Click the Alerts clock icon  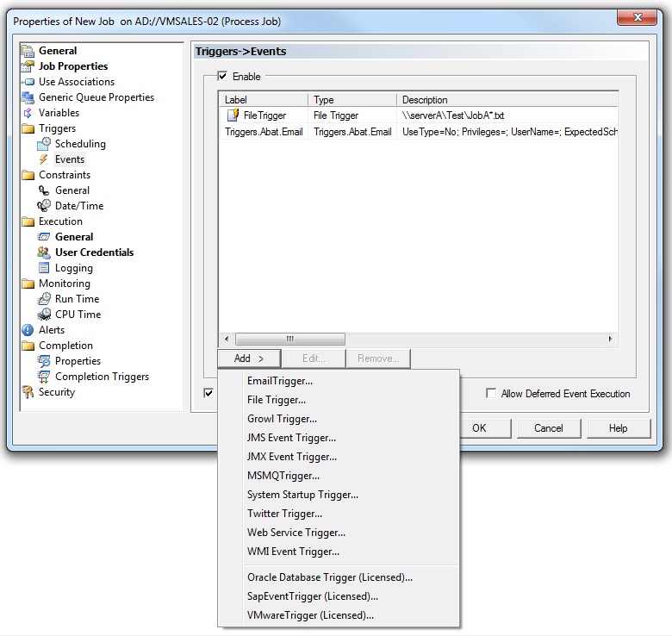(28, 330)
